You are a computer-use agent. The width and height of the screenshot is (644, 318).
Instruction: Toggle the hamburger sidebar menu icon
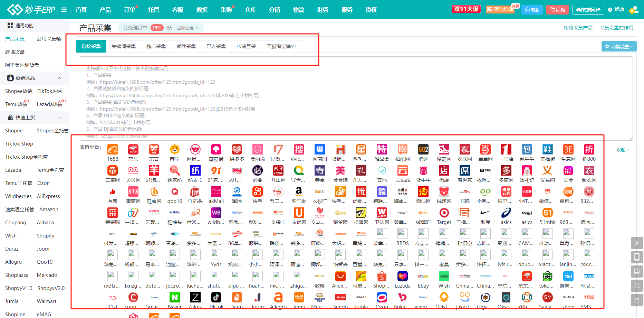(64, 10)
